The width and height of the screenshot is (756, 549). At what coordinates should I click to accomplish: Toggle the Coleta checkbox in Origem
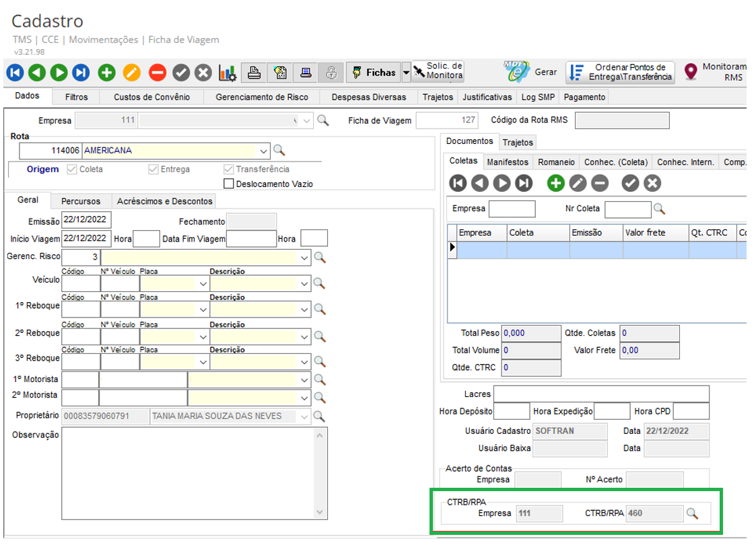point(72,170)
